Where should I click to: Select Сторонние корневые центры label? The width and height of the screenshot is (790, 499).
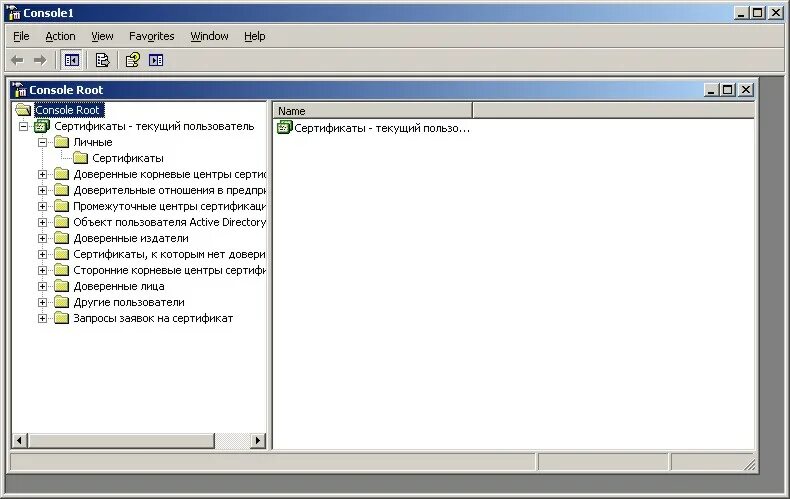pos(169,270)
